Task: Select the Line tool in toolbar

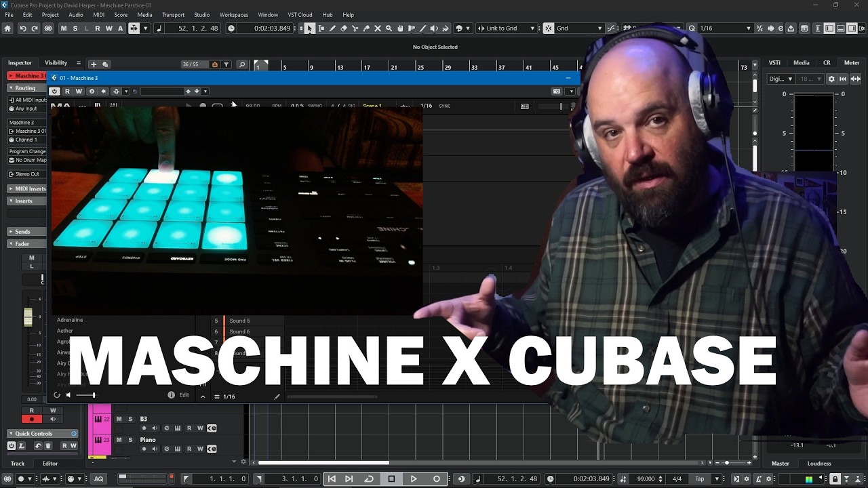Action: 422,28
